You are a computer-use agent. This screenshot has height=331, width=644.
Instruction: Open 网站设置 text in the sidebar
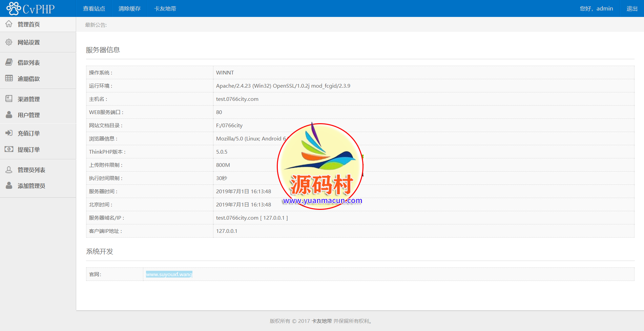[x=29, y=43]
